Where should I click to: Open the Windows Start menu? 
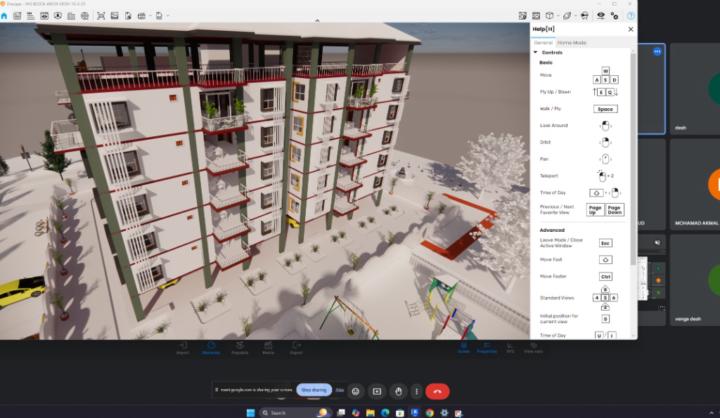coord(251,413)
